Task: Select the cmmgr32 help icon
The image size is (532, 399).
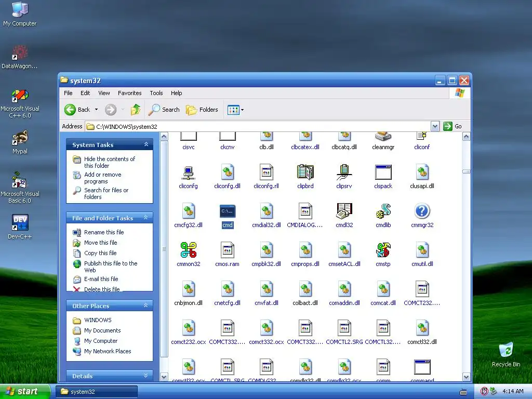Action: 422,216
